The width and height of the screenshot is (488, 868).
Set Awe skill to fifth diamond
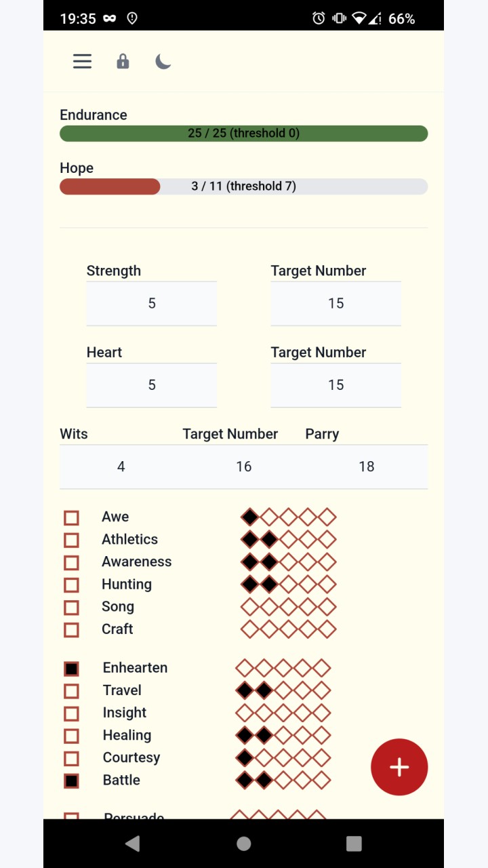pos(327,517)
